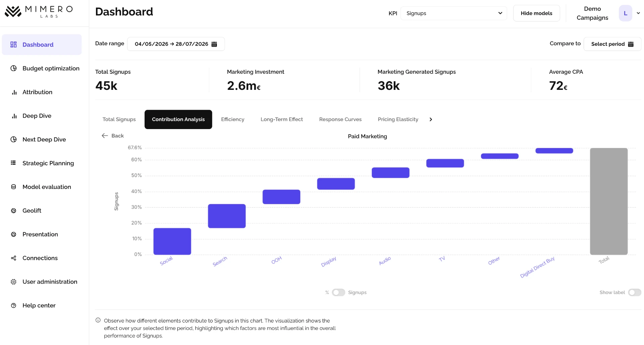Click the Presentation globe icon

[13, 234]
